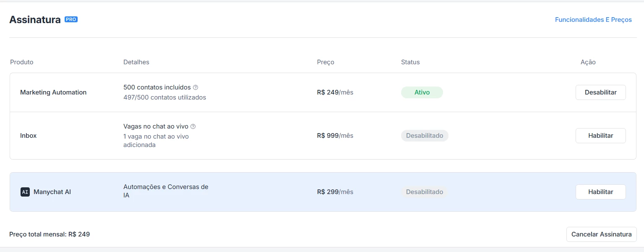The width and height of the screenshot is (644, 252).
Task: Click Automações e Conversas de IA text
Action: tap(166, 191)
